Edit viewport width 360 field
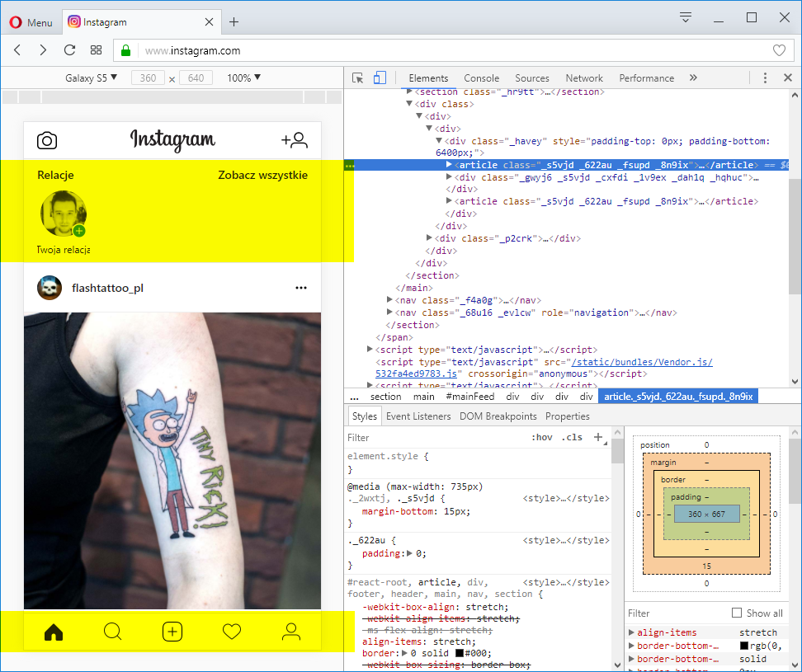 pos(148,78)
